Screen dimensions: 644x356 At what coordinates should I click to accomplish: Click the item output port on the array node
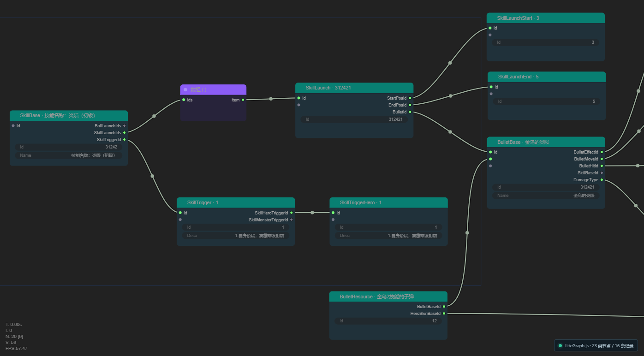pyautogui.click(x=243, y=100)
